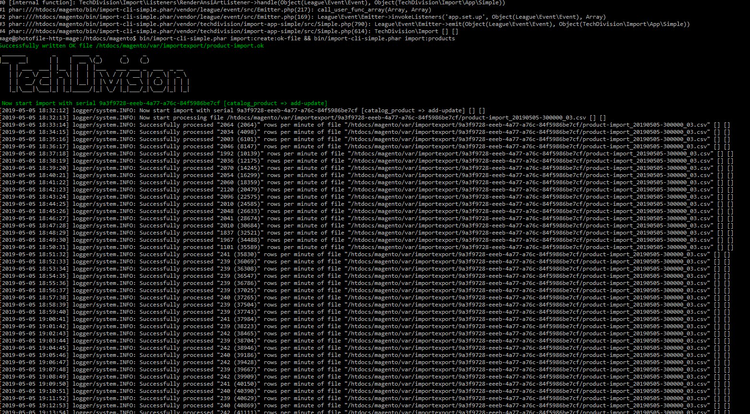The width and height of the screenshot is (750, 414).
Task: Click log entry at 19:03:44
Action: pos(365,341)
